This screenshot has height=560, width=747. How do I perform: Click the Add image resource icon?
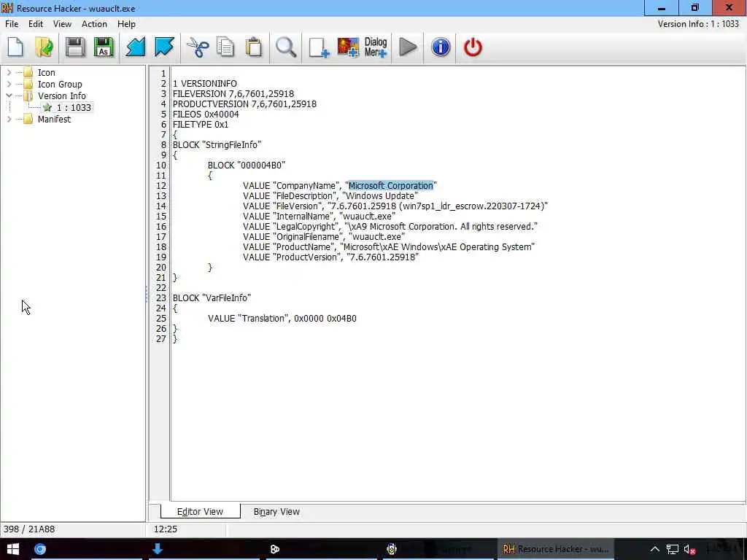click(348, 47)
